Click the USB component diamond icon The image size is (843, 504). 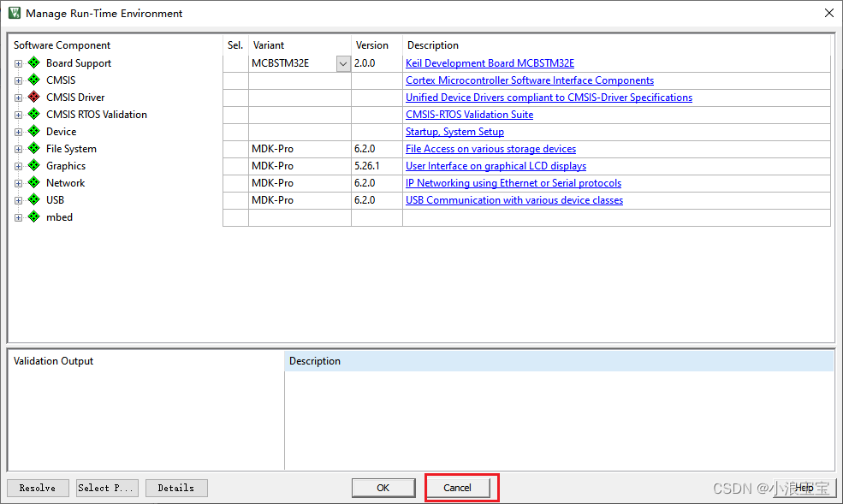point(34,200)
